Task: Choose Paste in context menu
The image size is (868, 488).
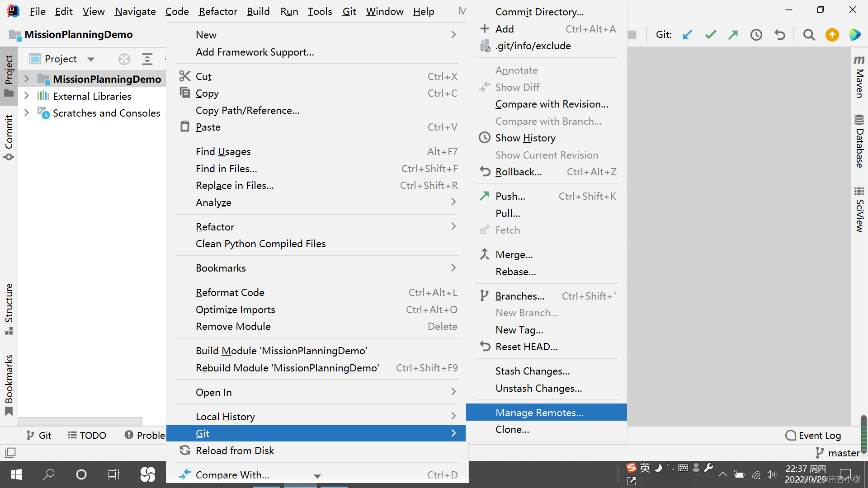Action: (x=316, y=127)
